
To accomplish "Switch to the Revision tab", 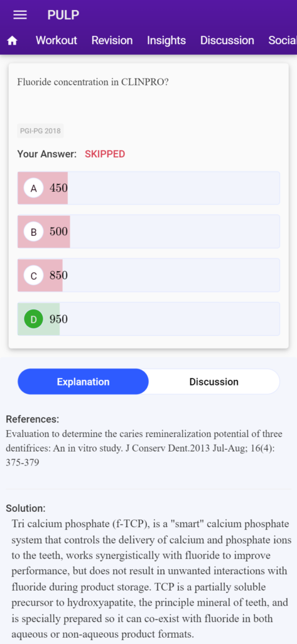I will pos(112,40).
